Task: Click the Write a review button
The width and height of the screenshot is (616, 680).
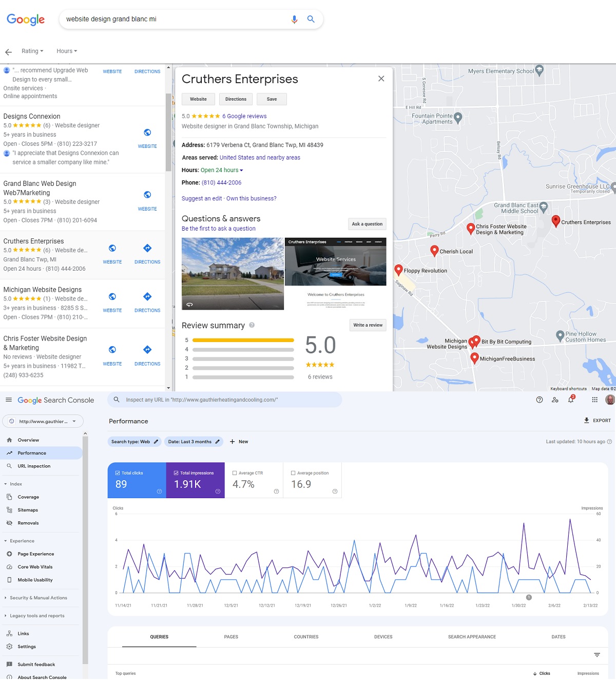Action: 368,325
